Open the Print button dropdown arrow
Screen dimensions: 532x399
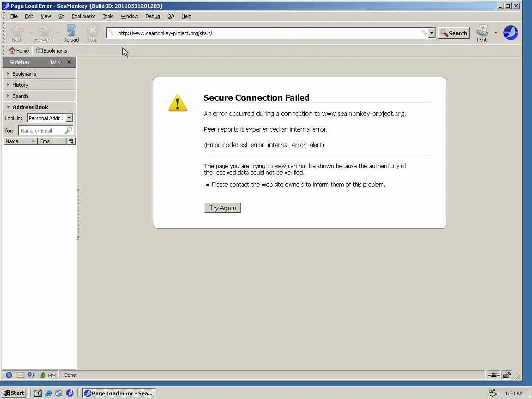(x=496, y=33)
